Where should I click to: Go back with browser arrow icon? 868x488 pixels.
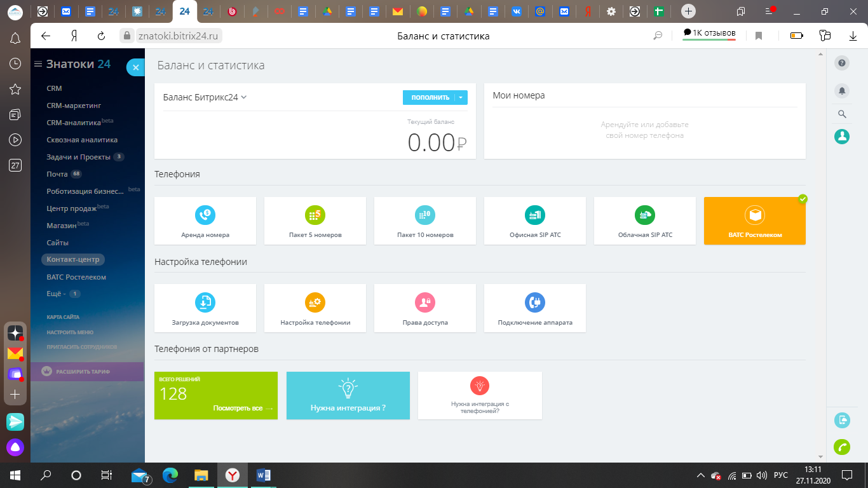[46, 36]
